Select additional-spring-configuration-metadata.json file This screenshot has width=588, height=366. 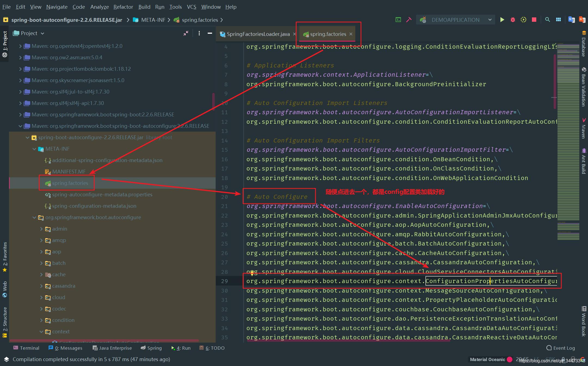107,160
